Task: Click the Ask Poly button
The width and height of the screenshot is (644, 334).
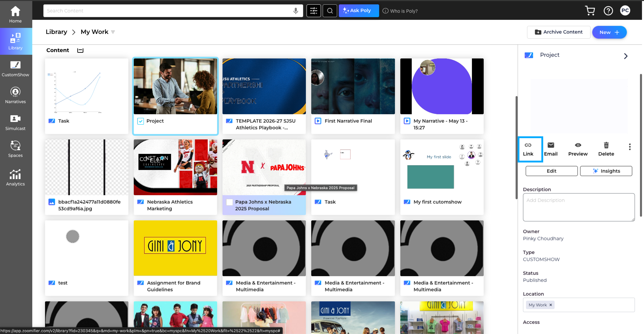Action: (x=359, y=11)
